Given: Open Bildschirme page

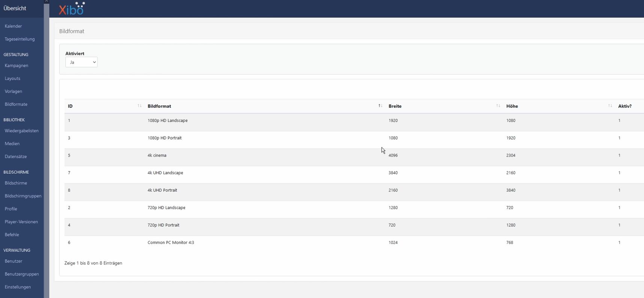Looking at the screenshot, I should [16, 183].
